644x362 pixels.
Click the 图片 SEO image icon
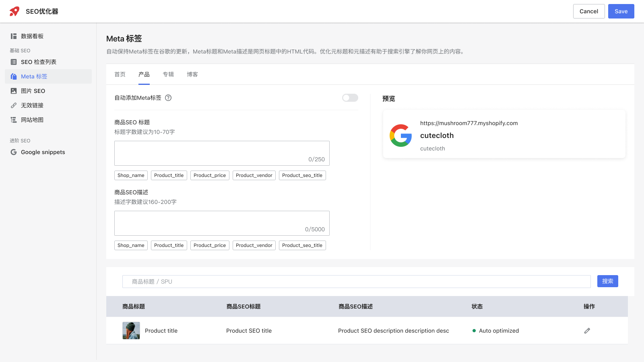point(14,91)
